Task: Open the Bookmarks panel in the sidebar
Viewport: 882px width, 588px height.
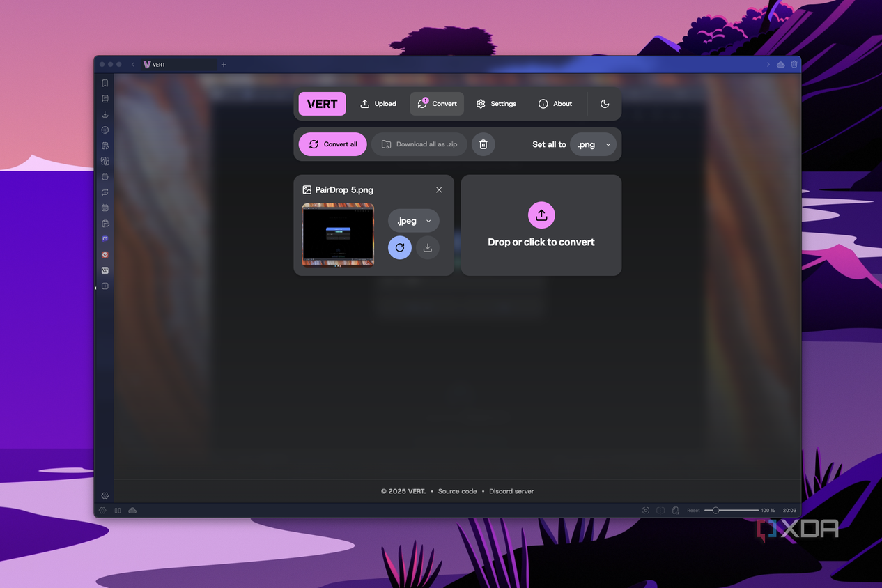Action: coord(105,83)
